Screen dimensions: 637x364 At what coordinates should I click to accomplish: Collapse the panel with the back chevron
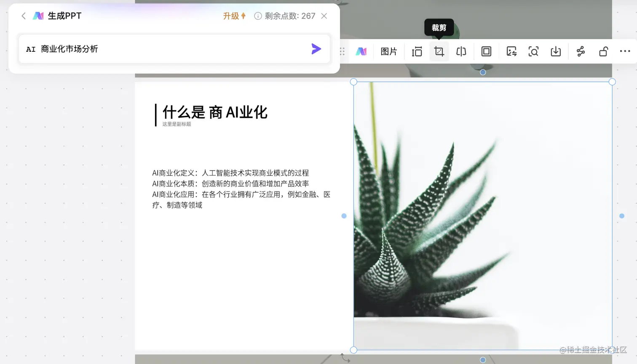(23, 16)
